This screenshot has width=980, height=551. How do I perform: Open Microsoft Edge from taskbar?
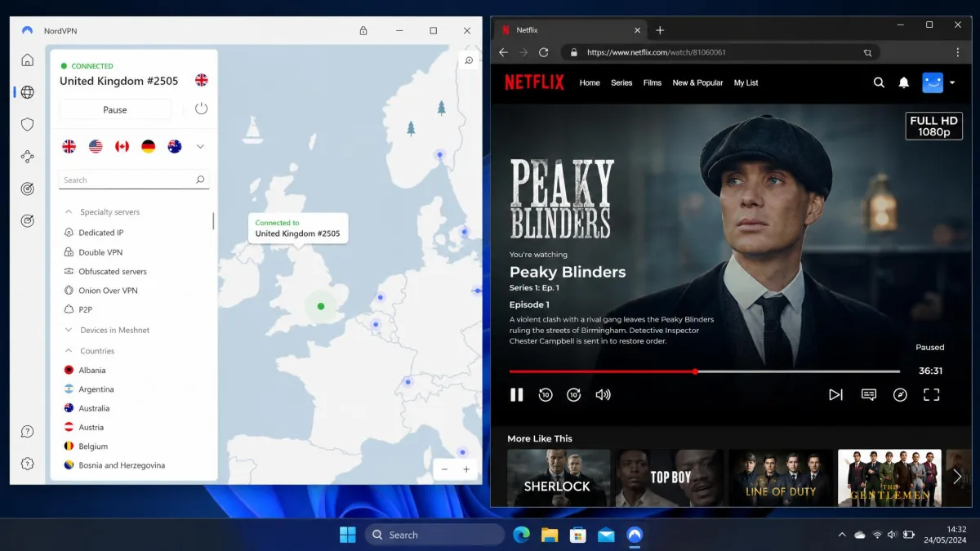(x=521, y=535)
